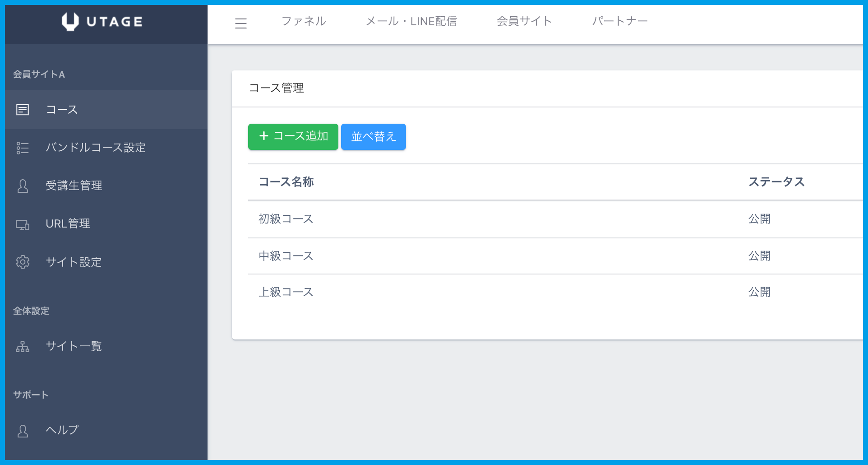Go to 会員サイト in the top navigation
Screen dimensions: 868x465
click(524, 21)
